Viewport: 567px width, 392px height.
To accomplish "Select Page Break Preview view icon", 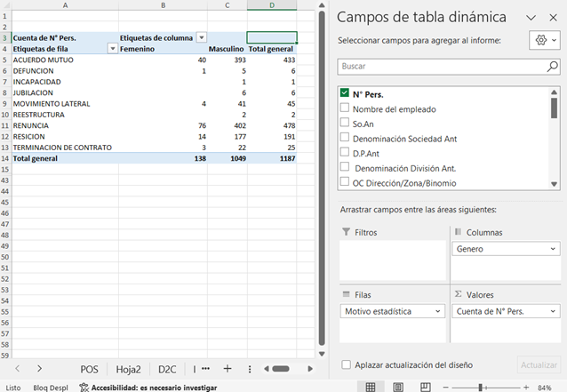I will (x=424, y=388).
